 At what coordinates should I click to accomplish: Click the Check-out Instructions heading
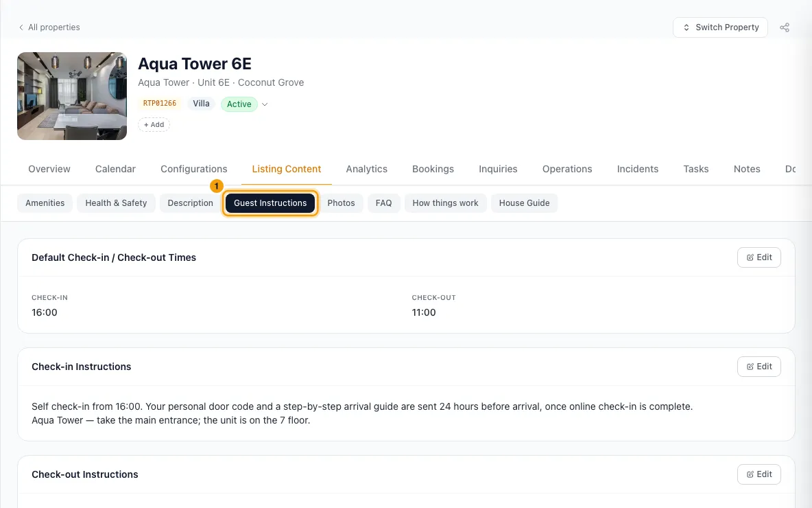pos(85,474)
